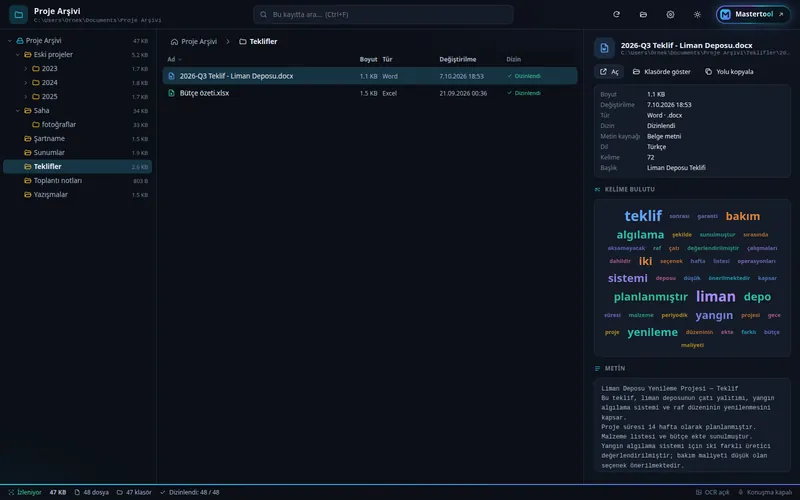Screen dimensions: 800x500
Task: Click 'Dizinlendi: 48 / 48' status entry
Action: point(189,492)
